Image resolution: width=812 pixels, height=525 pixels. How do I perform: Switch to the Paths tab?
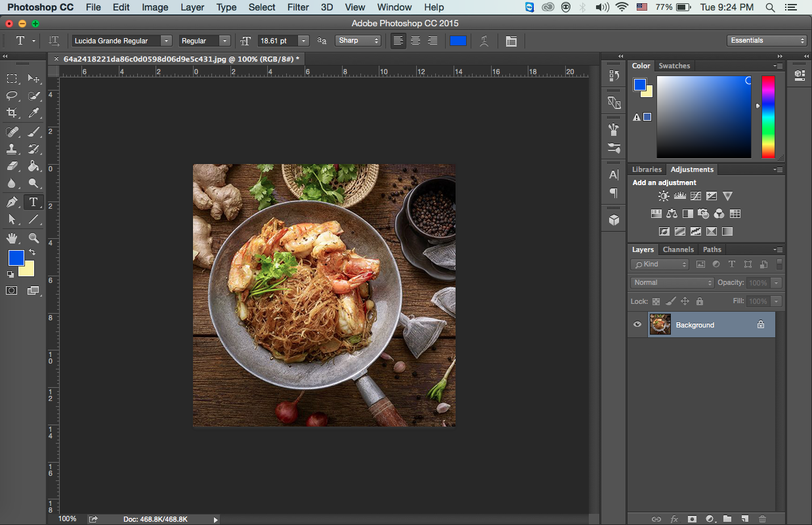point(712,249)
